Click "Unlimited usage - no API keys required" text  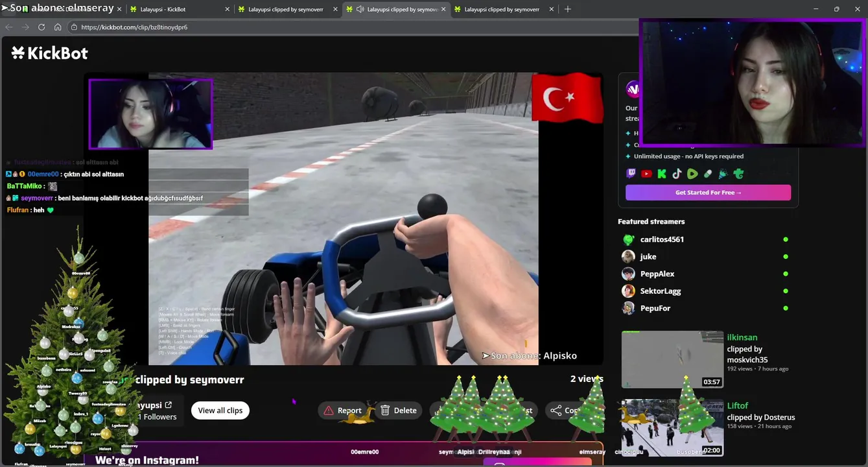(688, 156)
